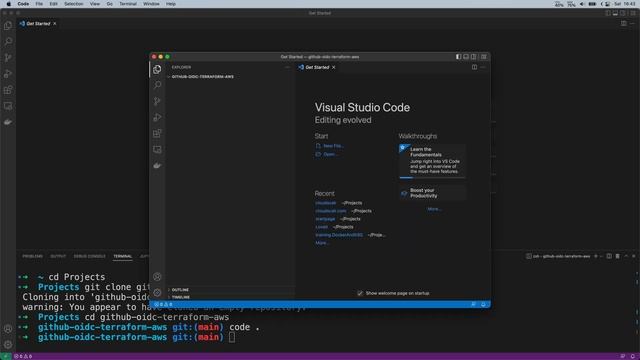Screen dimensions: 640x360
Task: Open the View menu
Action: [x=95, y=4]
